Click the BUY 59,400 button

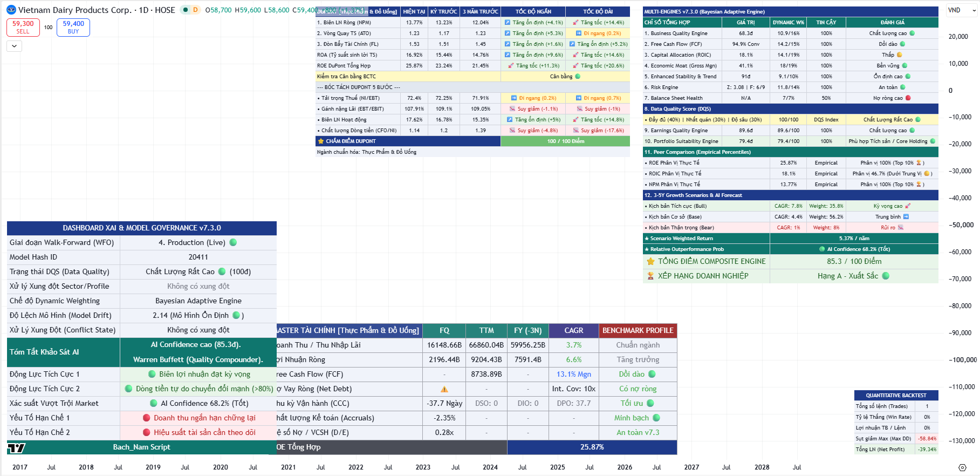tap(73, 27)
